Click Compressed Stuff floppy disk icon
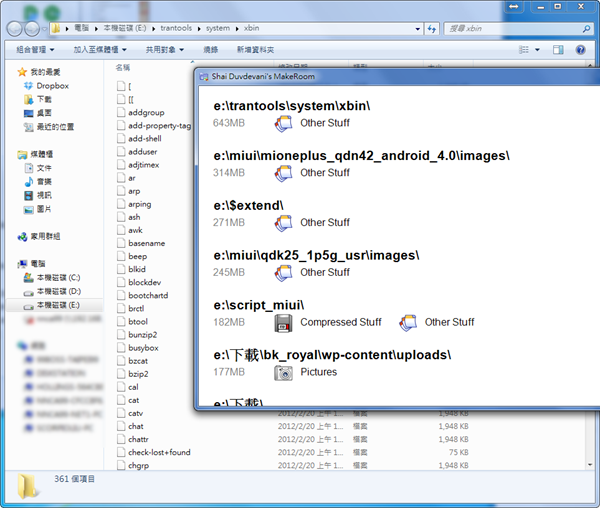This screenshot has height=508, width=600. pyautogui.click(x=283, y=323)
